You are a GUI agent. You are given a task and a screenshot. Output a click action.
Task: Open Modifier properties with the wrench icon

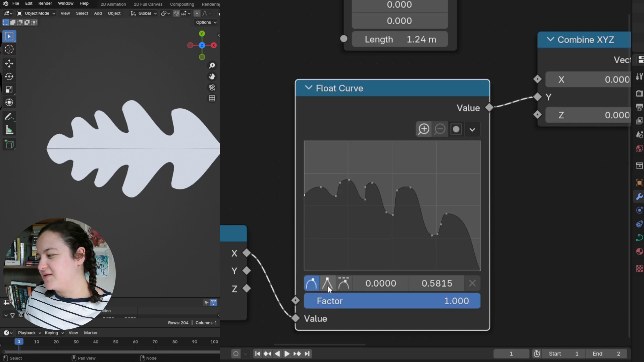tap(639, 197)
